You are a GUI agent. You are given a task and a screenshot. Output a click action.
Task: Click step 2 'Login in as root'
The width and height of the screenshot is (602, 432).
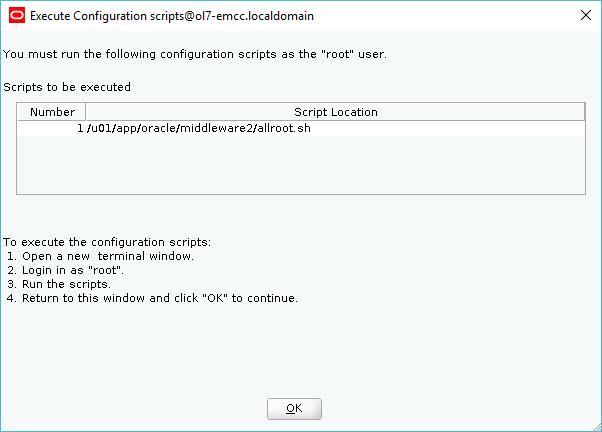coord(66,270)
